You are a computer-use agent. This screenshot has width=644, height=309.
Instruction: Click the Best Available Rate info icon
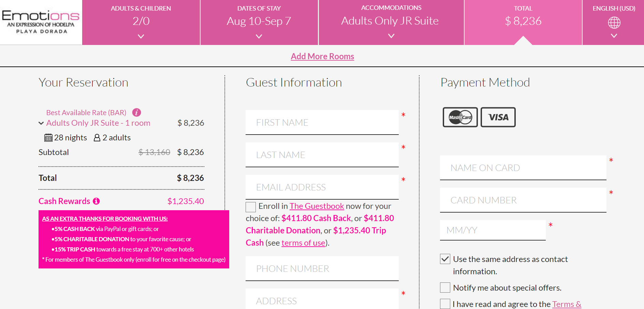(x=136, y=112)
